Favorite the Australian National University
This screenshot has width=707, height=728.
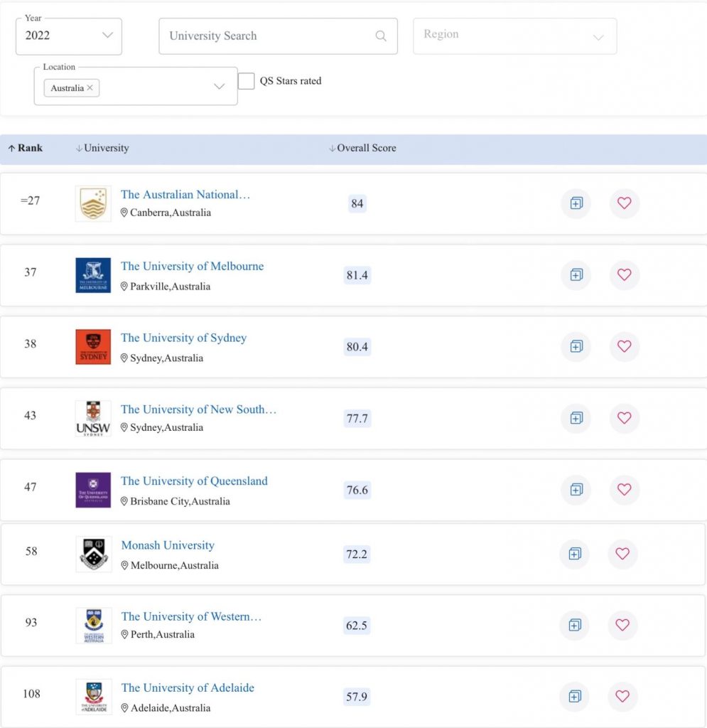point(625,203)
